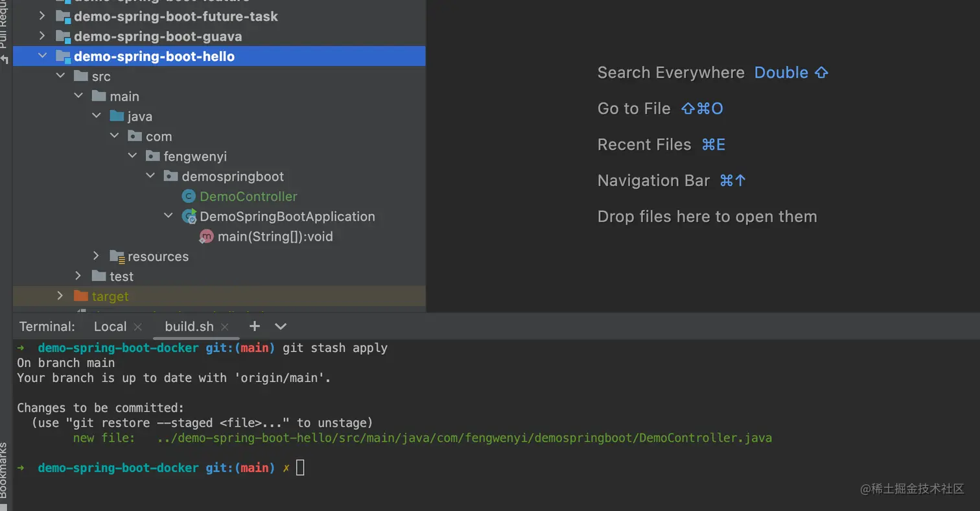The height and width of the screenshot is (511, 980).
Task: Add a new terminal tab
Action: 255,326
